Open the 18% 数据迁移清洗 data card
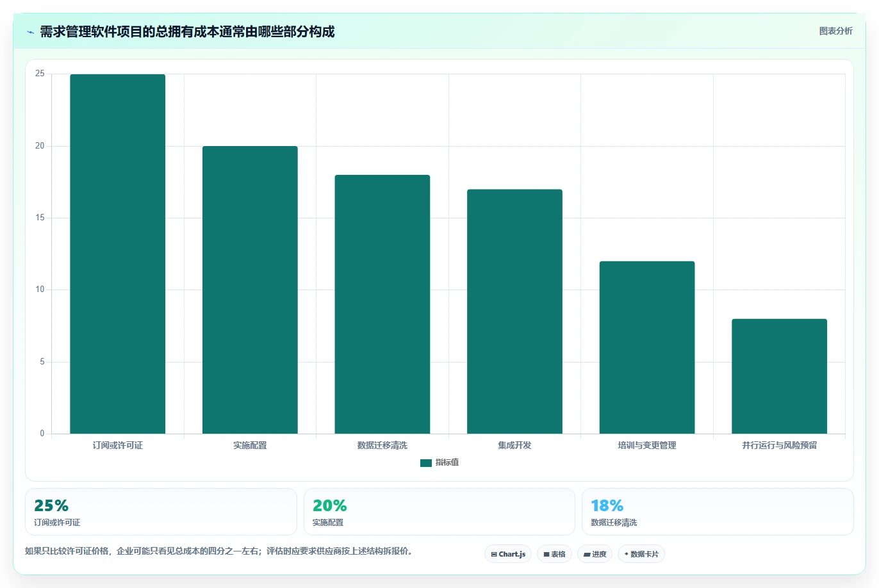 point(718,512)
